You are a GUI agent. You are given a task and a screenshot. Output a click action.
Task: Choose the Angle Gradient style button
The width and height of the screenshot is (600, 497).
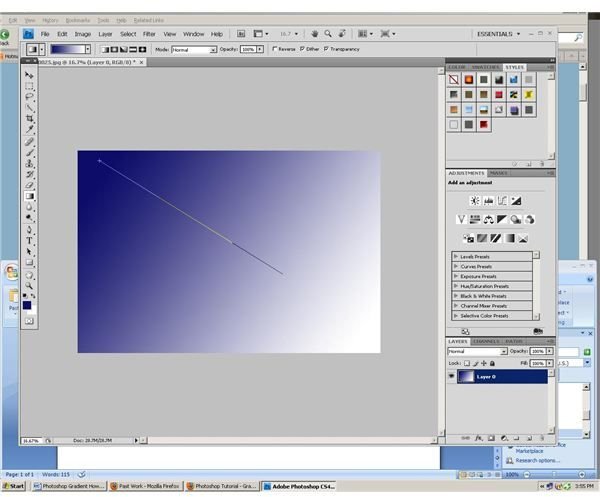coord(124,49)
